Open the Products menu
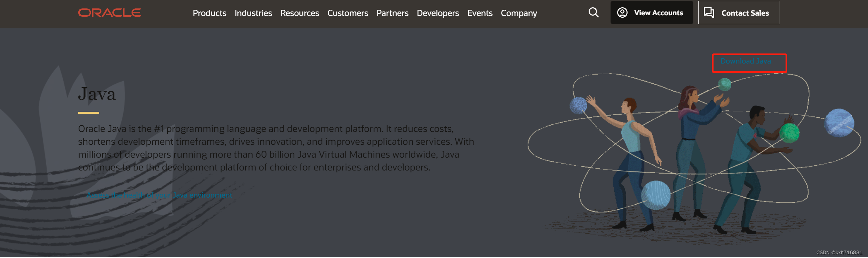Viewport: 868px width, 258px height. point(209,13)
